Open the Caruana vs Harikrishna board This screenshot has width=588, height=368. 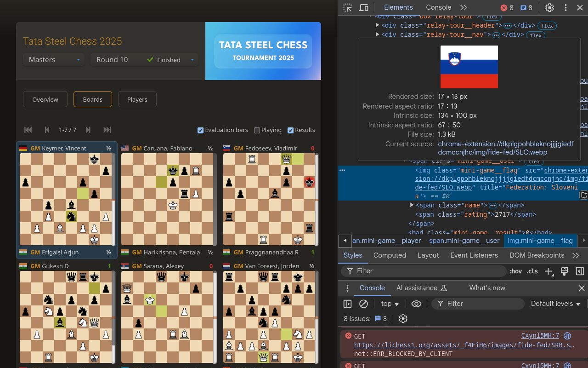pyautogui.click(x=168, y=200)
